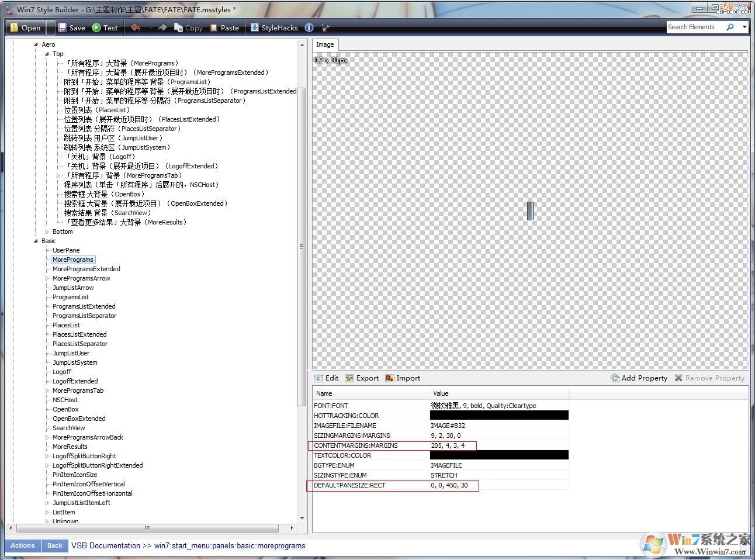755x560 pixels.
Task: Switch to the Image tab
Action: pyautogui.click(x=325, y=44)
